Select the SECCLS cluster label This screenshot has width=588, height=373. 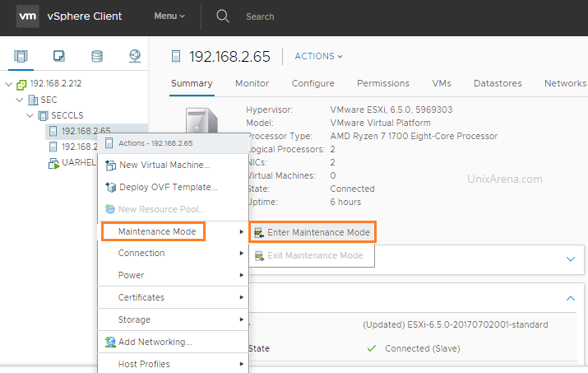pos(67,116)
